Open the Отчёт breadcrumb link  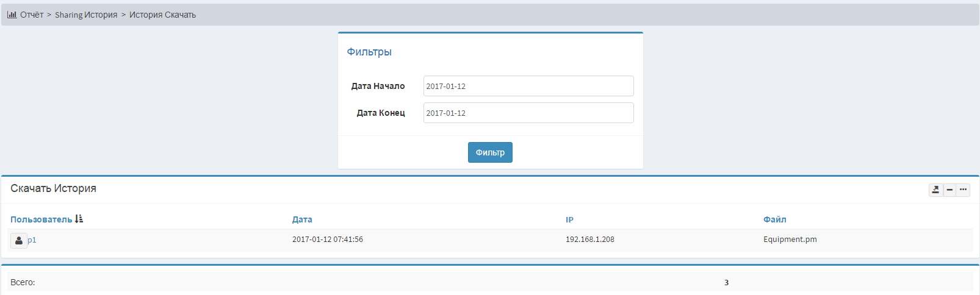point(32,15)
